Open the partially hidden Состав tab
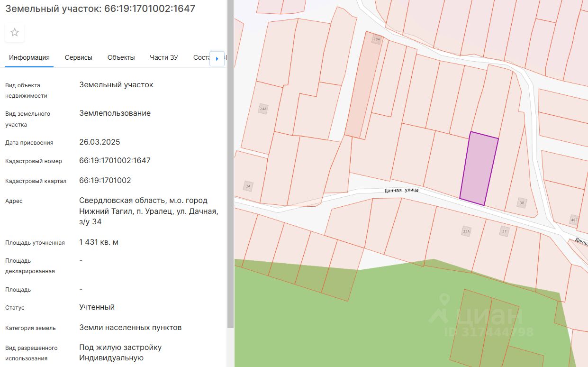Viewport: 588px width, 367px height. pos(201,57)
